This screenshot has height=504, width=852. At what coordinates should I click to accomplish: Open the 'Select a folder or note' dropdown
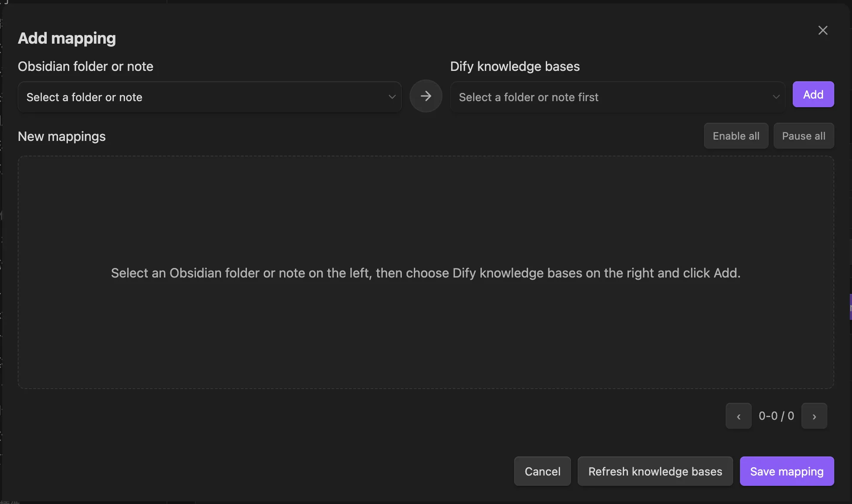pyautogui.click(x=210, y=97)
